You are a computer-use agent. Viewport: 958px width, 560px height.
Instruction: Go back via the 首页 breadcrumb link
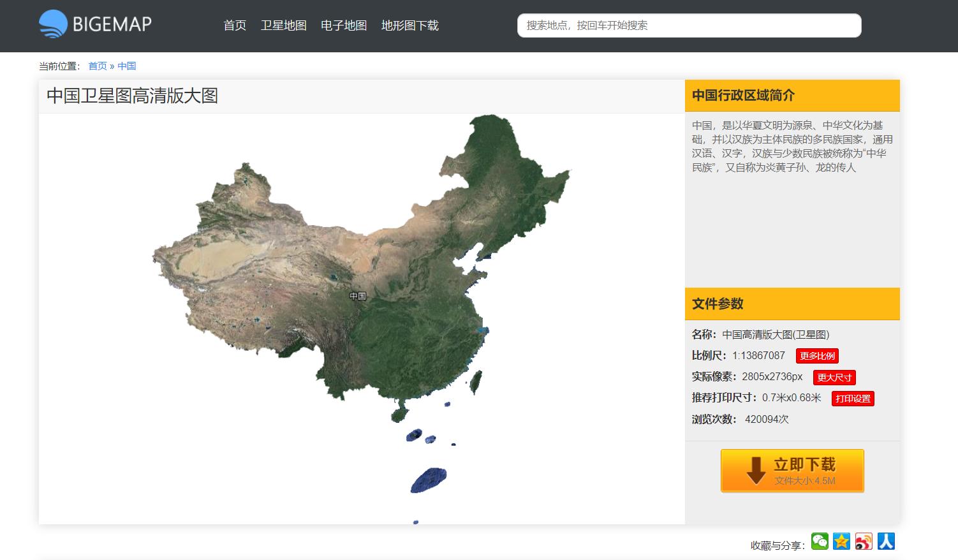click(x=96, y=66)
